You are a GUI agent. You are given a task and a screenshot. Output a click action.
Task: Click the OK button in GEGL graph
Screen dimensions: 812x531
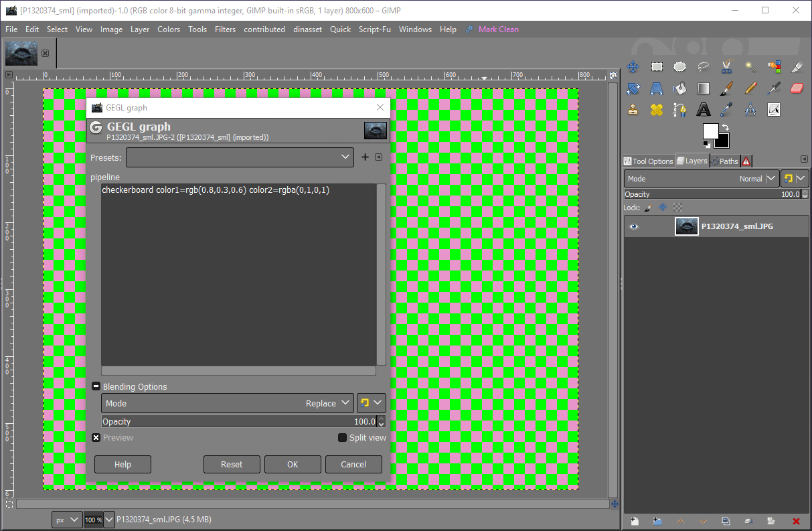293,464
